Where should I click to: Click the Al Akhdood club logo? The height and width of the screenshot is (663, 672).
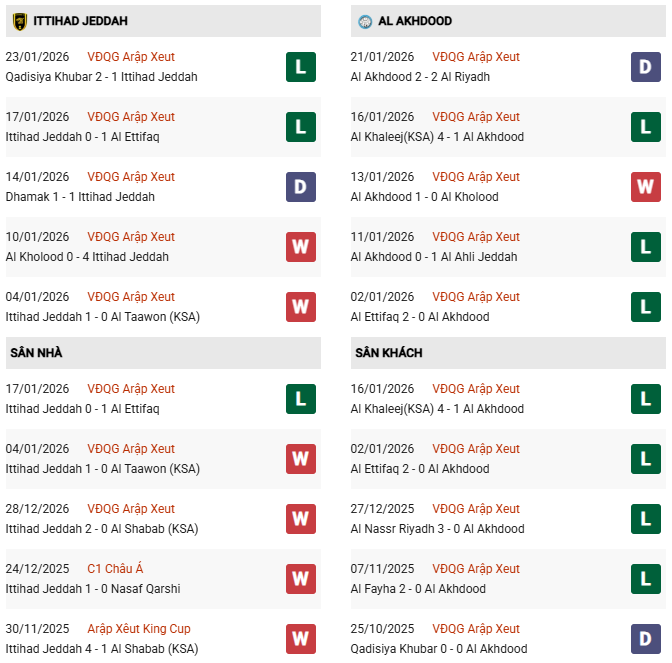point(365,21)
